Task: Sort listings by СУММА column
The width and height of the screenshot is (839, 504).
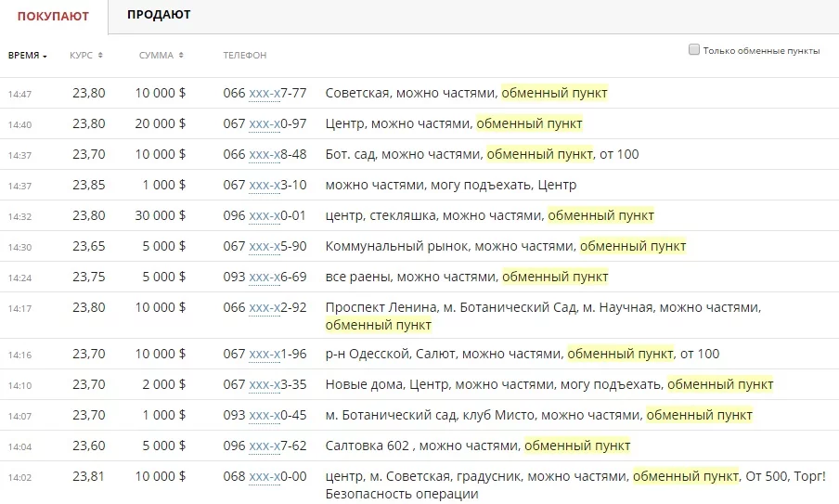Action: pyautogui.click(x=161, y=56)
